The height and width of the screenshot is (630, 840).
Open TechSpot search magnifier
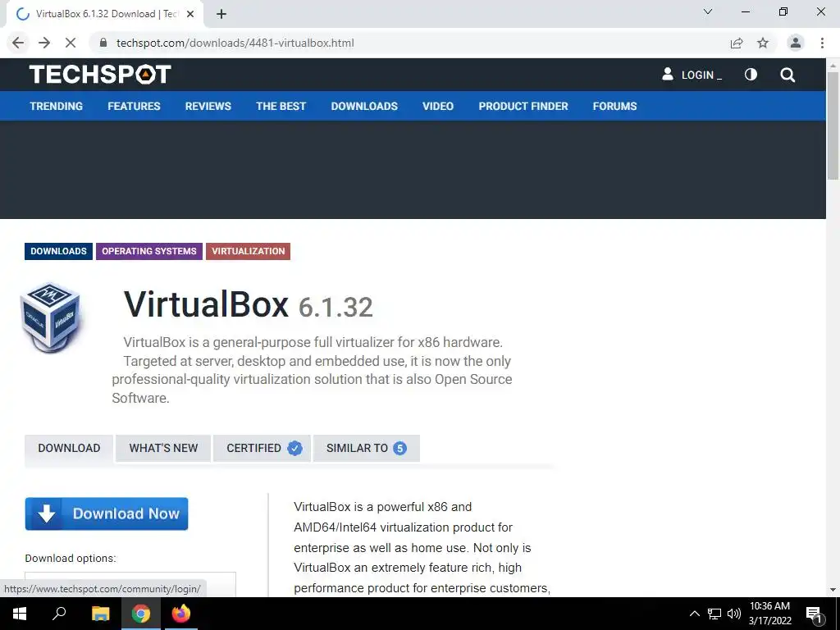click(x=787, y=75)
